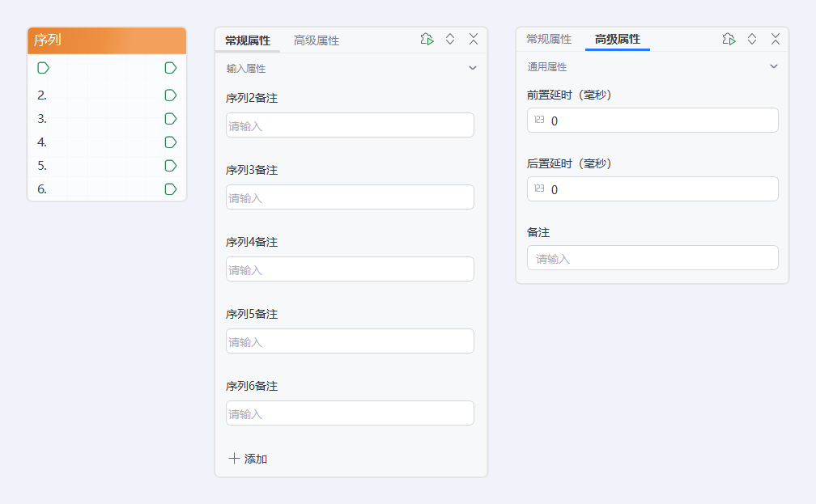Click the up-down arrows icon in the 通用属性 panel header
Screen dimensions: 816x504
[x=752, y=39]
